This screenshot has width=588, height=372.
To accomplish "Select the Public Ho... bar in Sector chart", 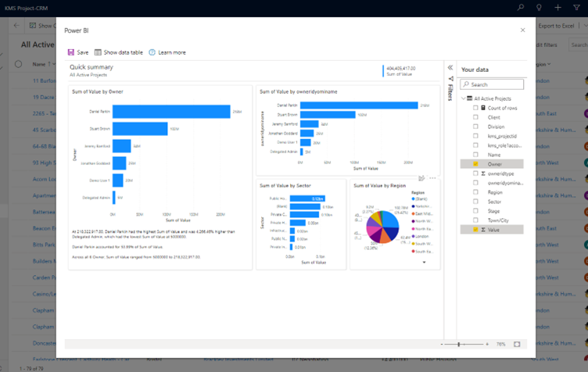I will tap(307, 199).
